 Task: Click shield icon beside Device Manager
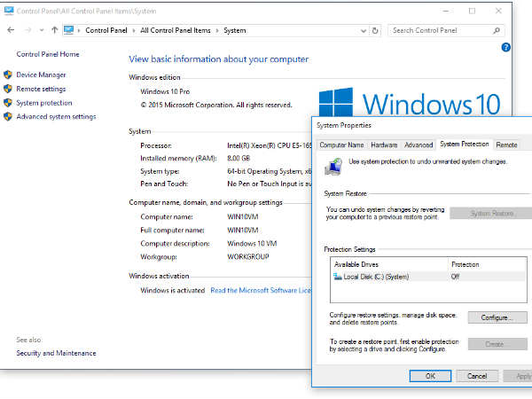pyautogui.click(x=8, y=74)
